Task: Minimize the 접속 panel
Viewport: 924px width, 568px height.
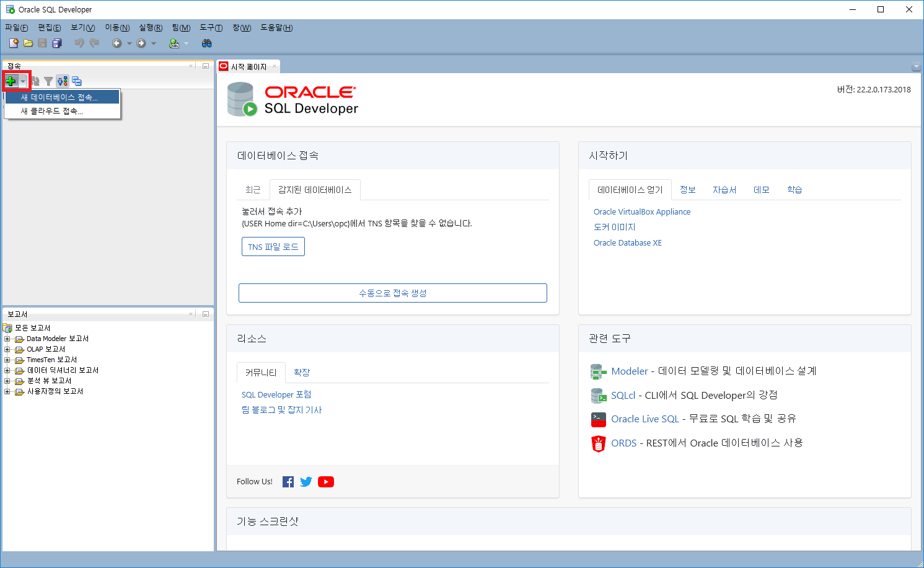Action: [206, 66]
